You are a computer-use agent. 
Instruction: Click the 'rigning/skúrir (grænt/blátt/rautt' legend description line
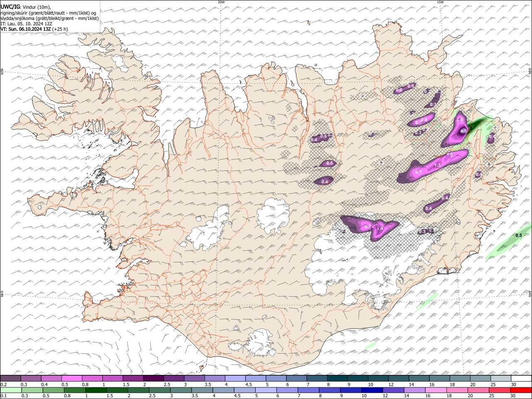point(49,13)
